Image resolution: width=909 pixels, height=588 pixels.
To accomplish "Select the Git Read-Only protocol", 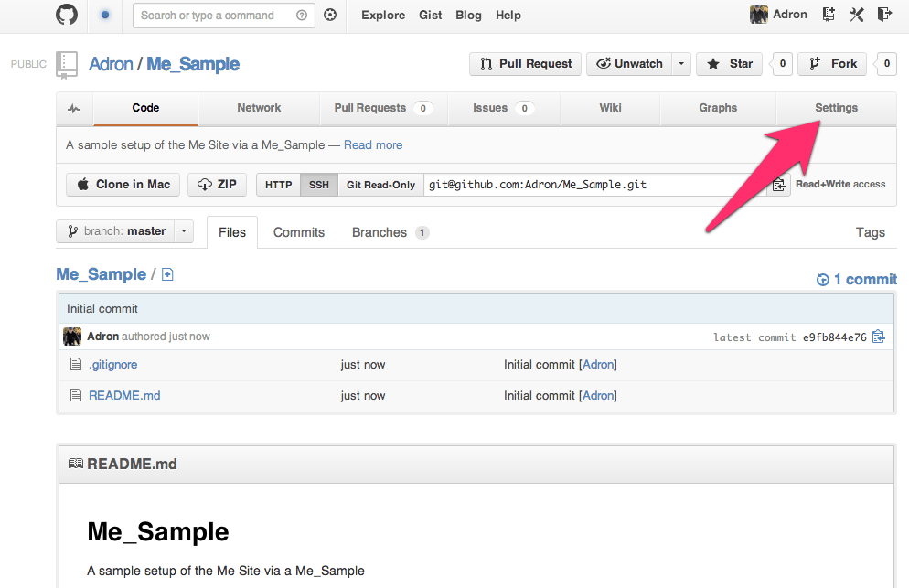I will pyautogui.click(x=380, y=185).
